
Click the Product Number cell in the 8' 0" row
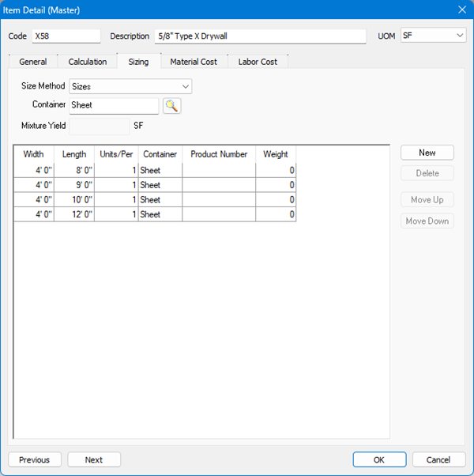point(219,170)
